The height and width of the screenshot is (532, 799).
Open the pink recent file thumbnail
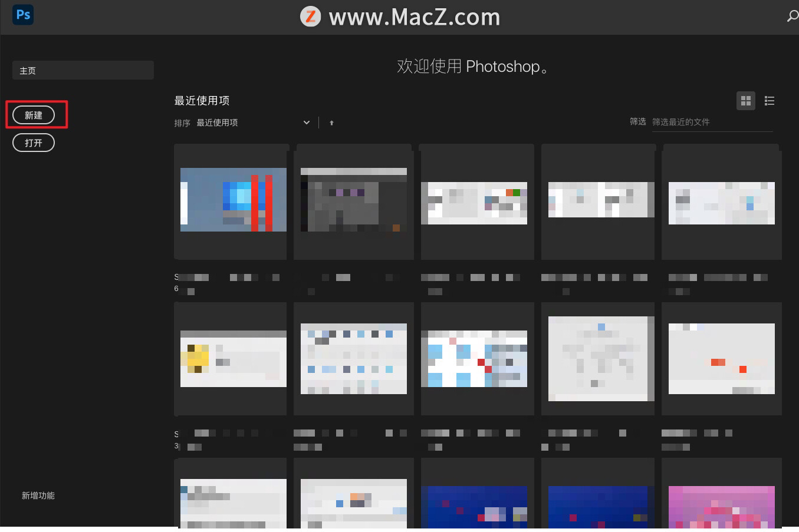[722, 507]
